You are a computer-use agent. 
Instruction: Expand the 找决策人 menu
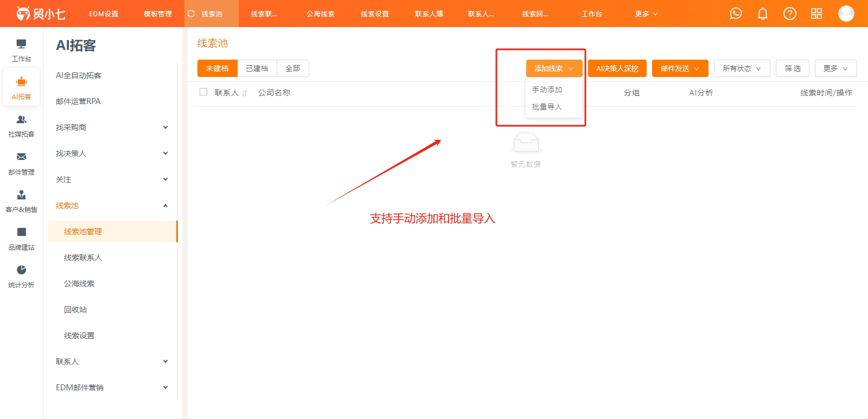coord(112,153)
